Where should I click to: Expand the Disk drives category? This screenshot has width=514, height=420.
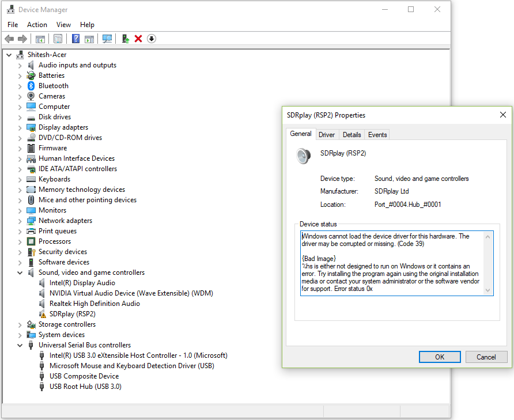(x=20, y=118)
